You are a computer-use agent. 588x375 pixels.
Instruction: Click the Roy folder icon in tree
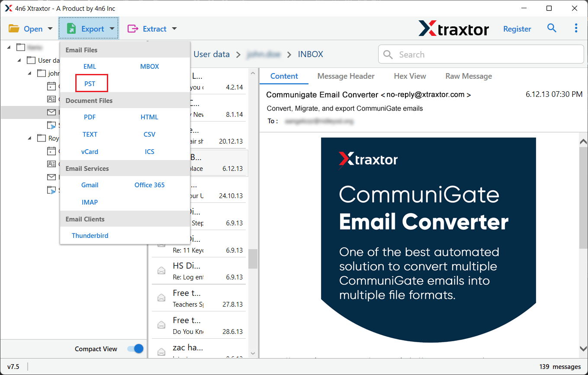pos(42,138)
